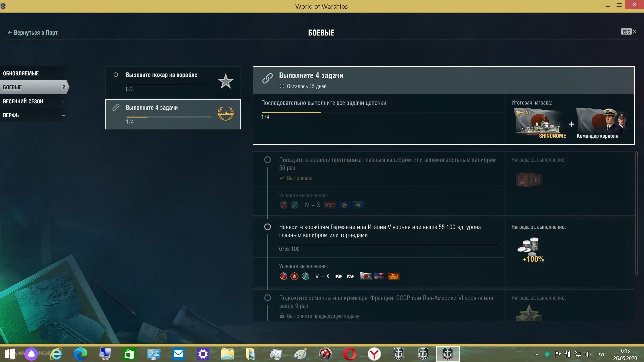Click the 'Командир корабля' commander reward image
The height and width of the screenshot is (362, 644).
(602, 123)
